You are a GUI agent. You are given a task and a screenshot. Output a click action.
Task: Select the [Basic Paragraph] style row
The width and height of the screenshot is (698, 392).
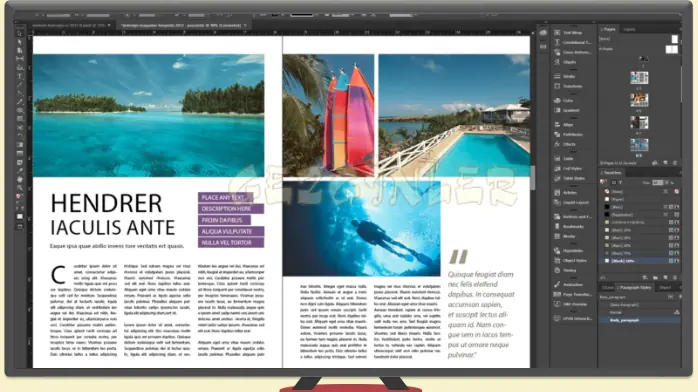(640, 305)
